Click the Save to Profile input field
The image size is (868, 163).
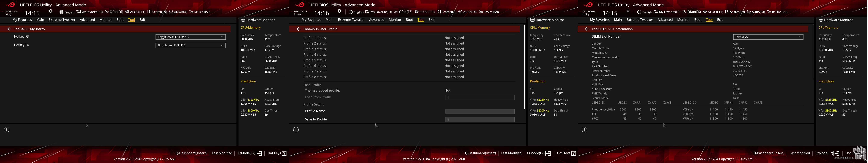pyautogui.click(x=480, y=120)
